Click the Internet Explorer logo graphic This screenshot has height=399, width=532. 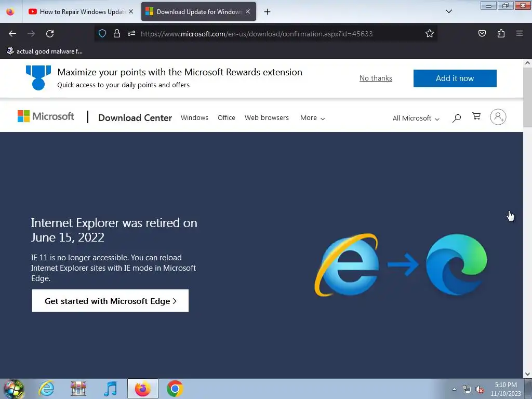point(347,265)
